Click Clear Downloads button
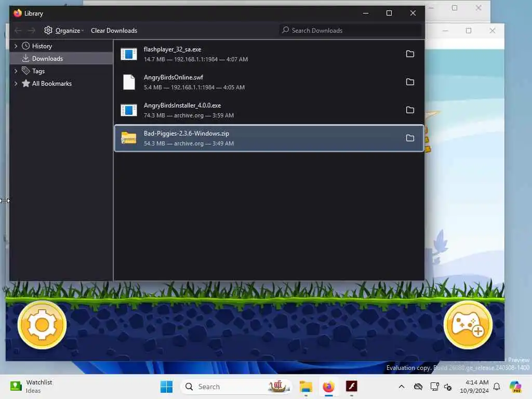This screenshot has width=532, height=399. click(x=114, y=31)
